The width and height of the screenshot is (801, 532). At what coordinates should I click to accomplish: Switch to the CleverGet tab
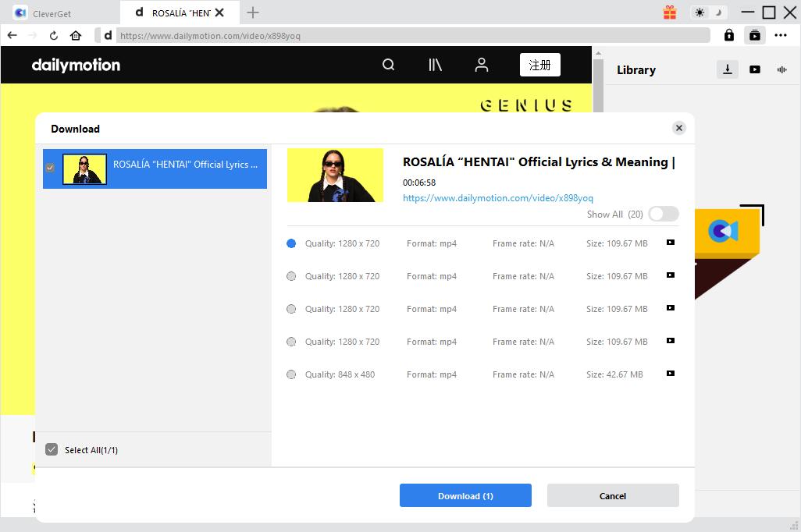pos(53,13)
